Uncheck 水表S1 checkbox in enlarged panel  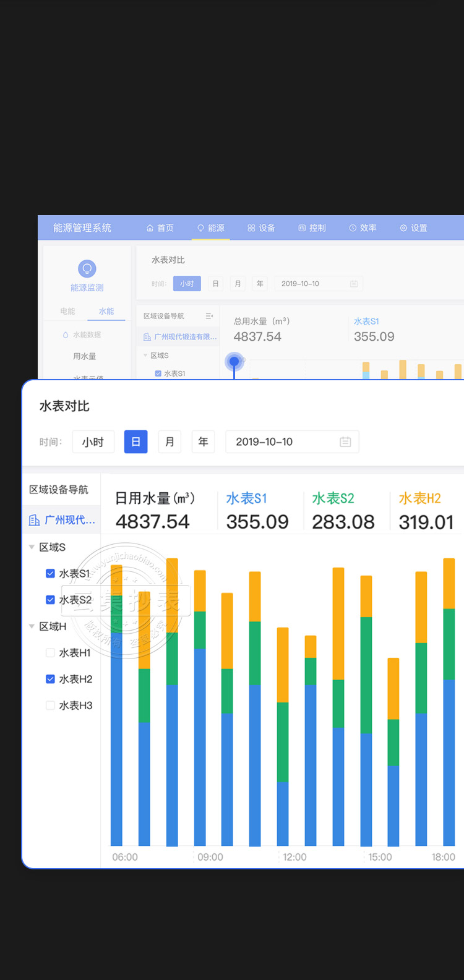coord(51,573)
